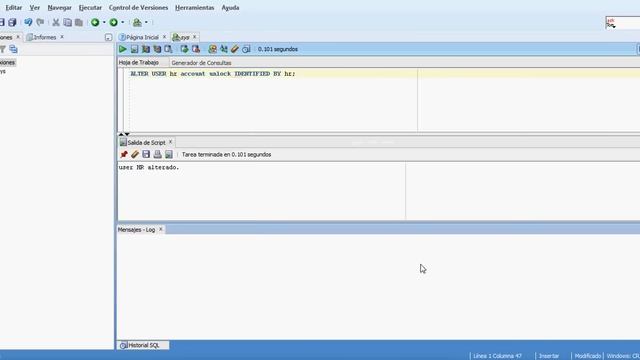
Task: Open the Control de Versiones menu
Action: [138, 8]
